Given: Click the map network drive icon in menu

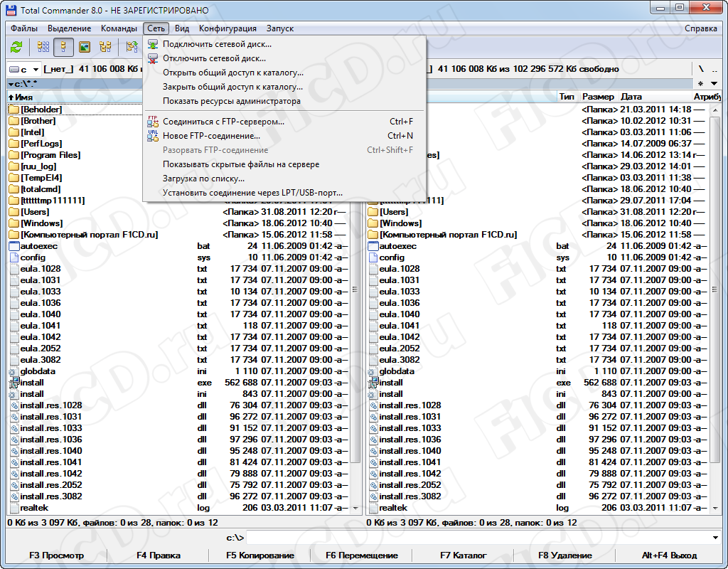Looking at the screenshot, I should [153, 45].
